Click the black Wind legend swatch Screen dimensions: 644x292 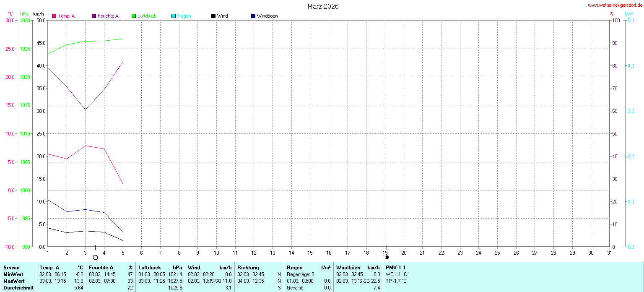pos(213,16)
